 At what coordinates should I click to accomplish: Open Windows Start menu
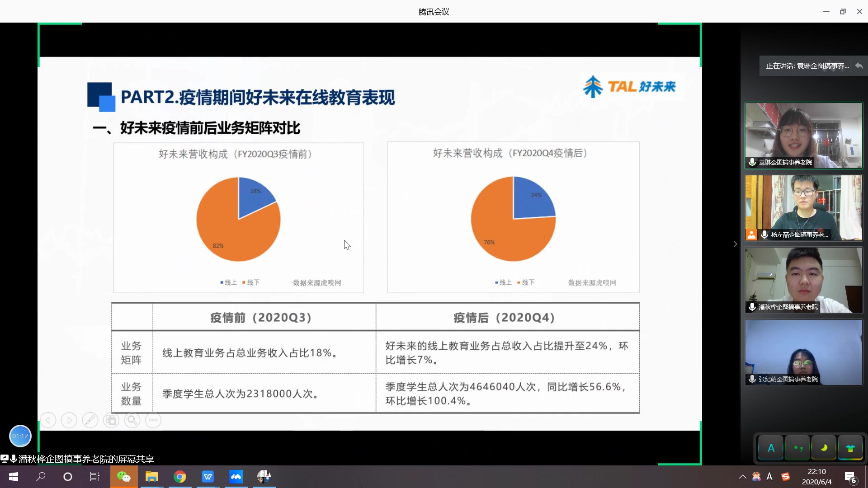point(14,477)
